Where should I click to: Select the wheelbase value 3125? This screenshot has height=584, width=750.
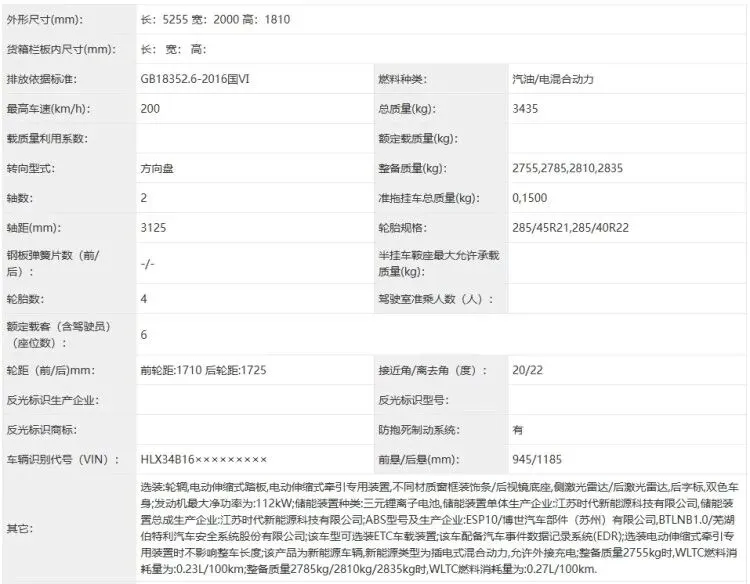pos(153,228)
